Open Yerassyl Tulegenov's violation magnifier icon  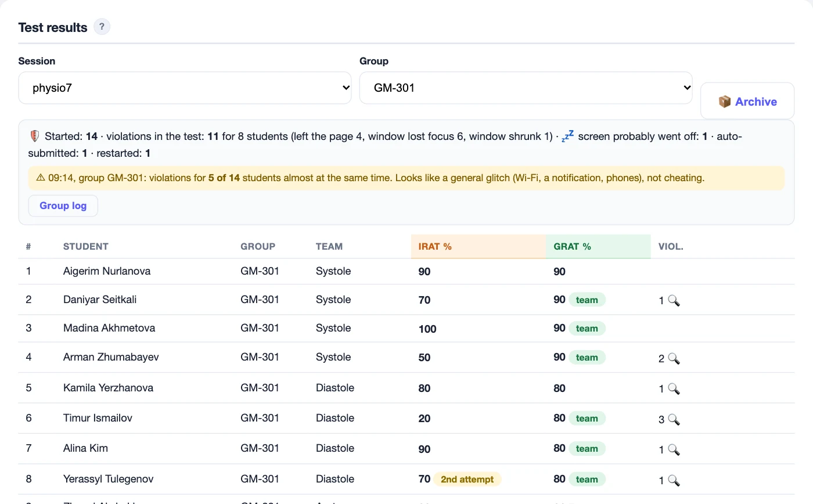pos(674,480)
